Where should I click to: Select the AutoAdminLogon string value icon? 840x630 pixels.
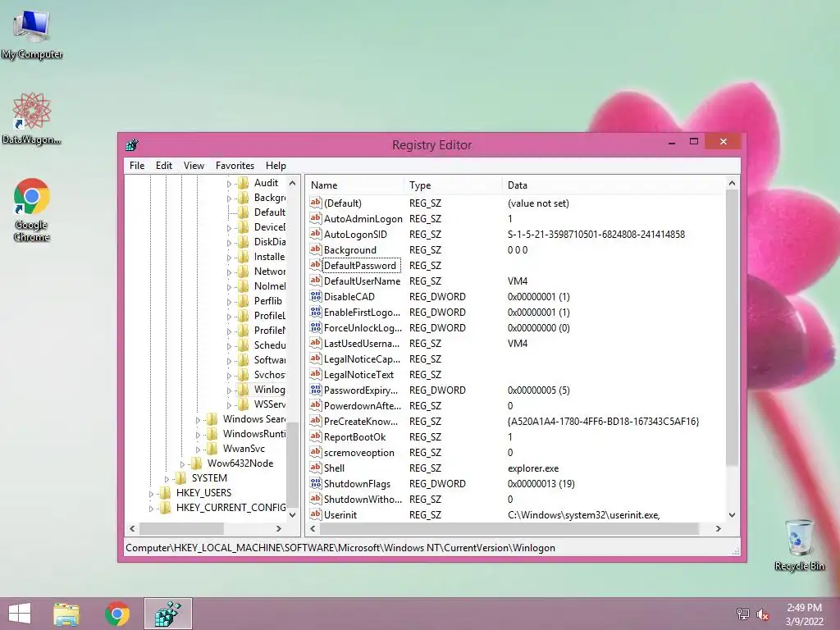pos(316,218)
